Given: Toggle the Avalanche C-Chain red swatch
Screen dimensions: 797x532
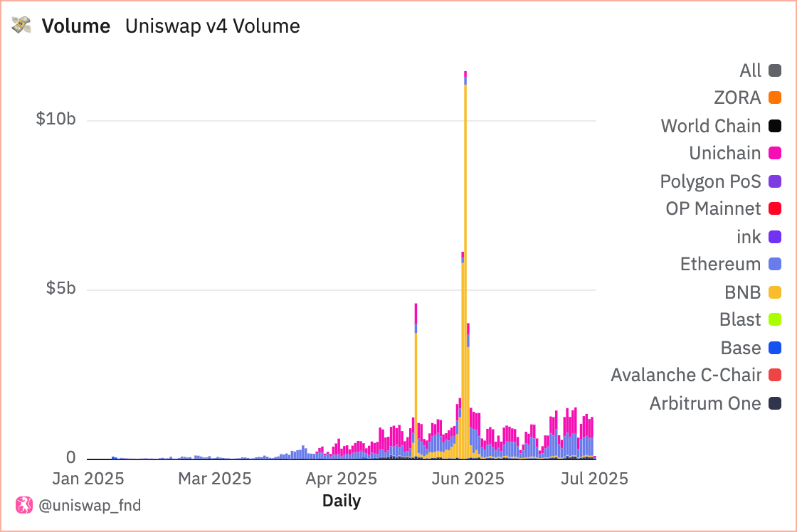Looking at the screenshot, I should click(775, 375).
